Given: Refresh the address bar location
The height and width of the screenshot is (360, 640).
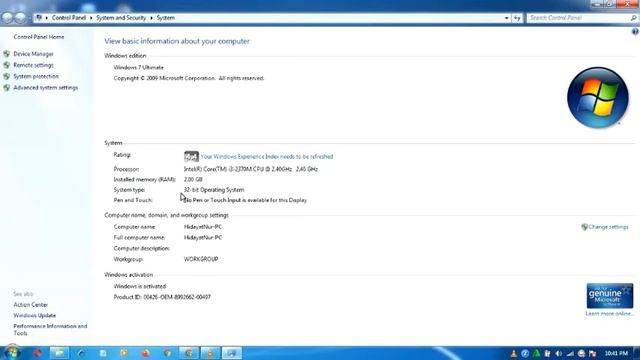Looking at the screenshot, I should (x=517, y=18).
